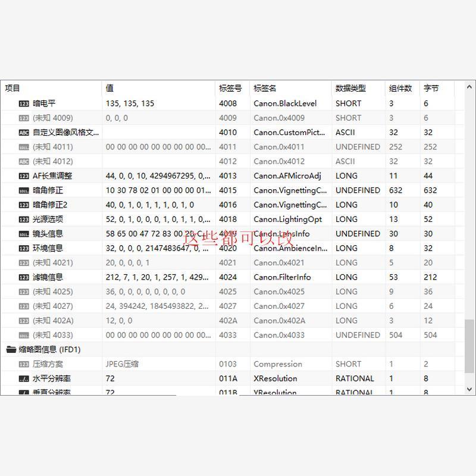The height and width of the screenshot is (476, 476).
Task: Sort by the 数据类型 column header
Action: 359,88
